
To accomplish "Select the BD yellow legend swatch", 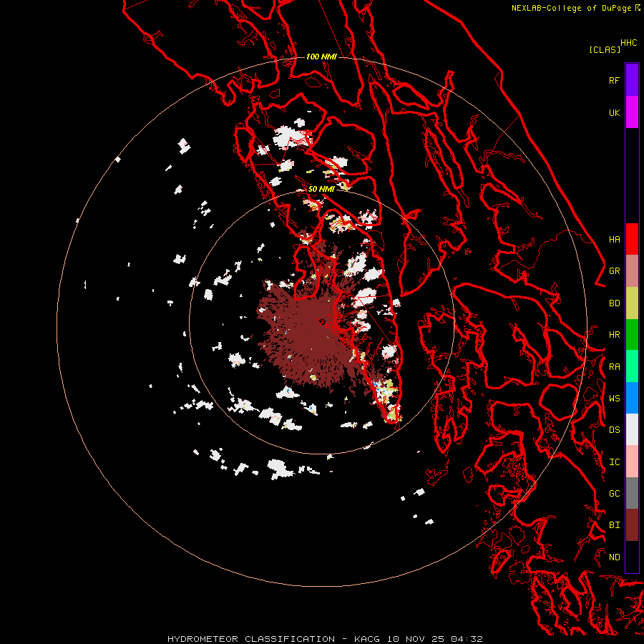I will 632,303.
